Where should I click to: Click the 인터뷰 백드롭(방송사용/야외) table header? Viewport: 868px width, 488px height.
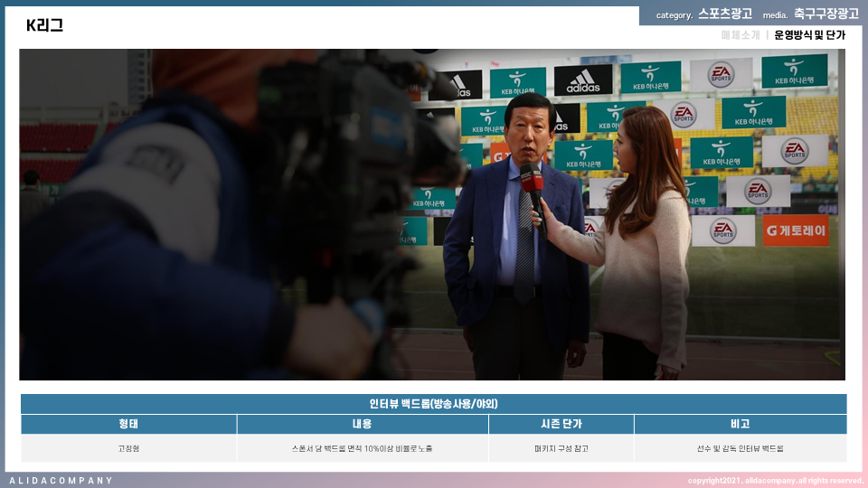click(433, 404)
